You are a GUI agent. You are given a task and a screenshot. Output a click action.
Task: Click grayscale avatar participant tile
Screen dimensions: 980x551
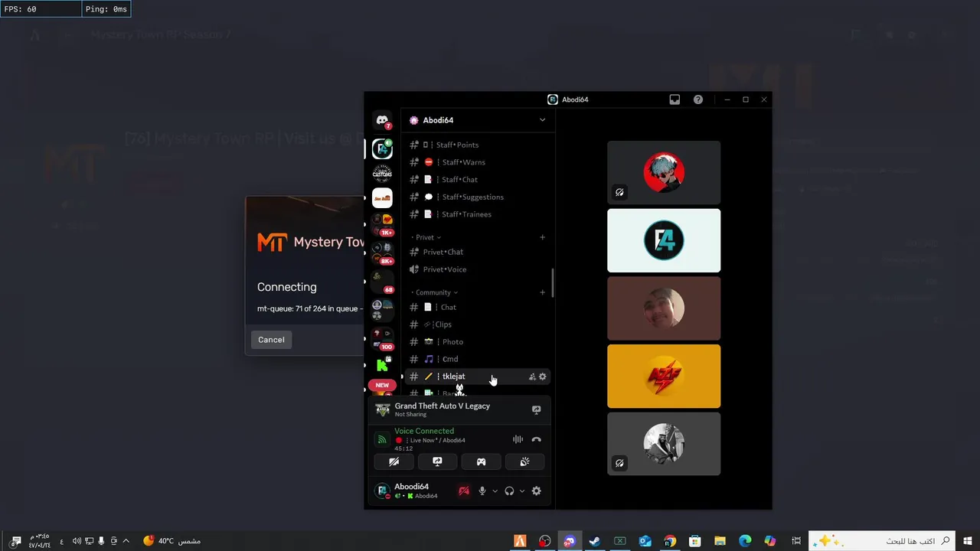(x=664, y=444)
